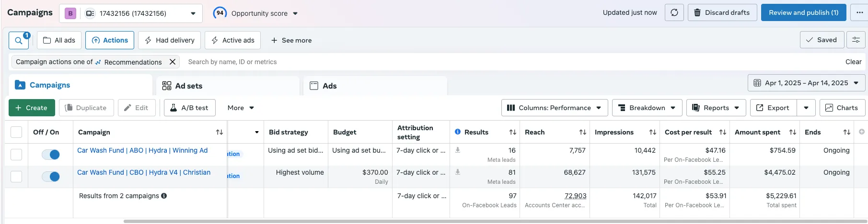Sort by Cost per result arrows
The image size is (868, 224).
[723, 132]
